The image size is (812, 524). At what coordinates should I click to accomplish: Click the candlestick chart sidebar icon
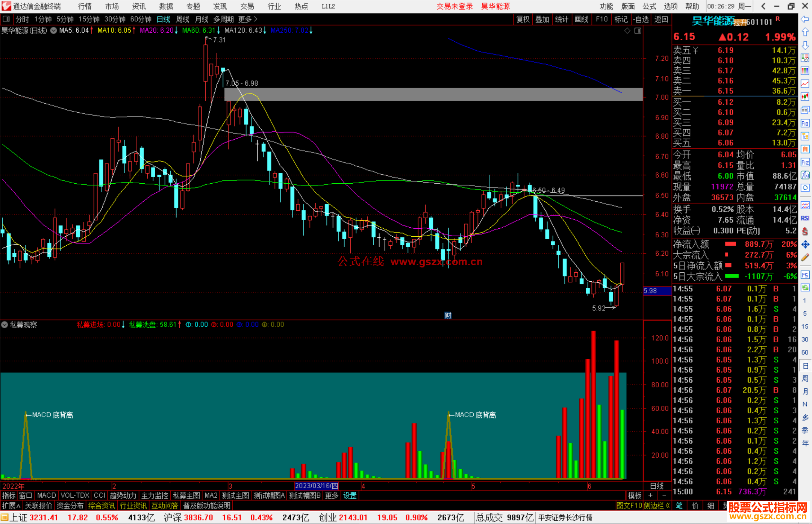(x=805, y=97)
